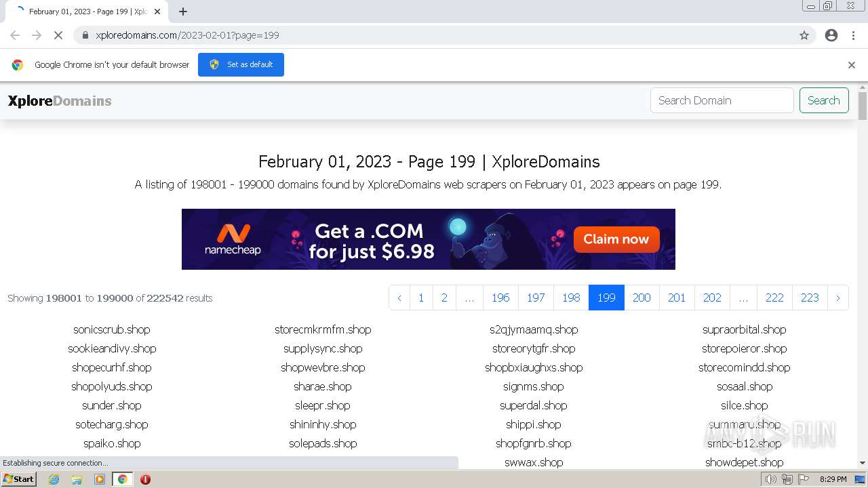Open media player taskbar icon
868x488 pixels.
[x=100, y=479]
